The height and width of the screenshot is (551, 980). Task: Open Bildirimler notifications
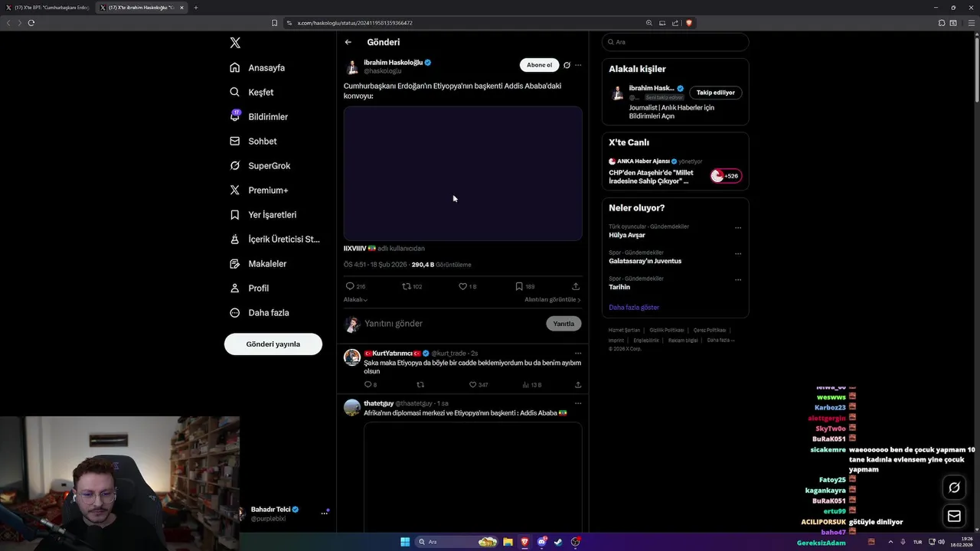[x=259, y=116]
